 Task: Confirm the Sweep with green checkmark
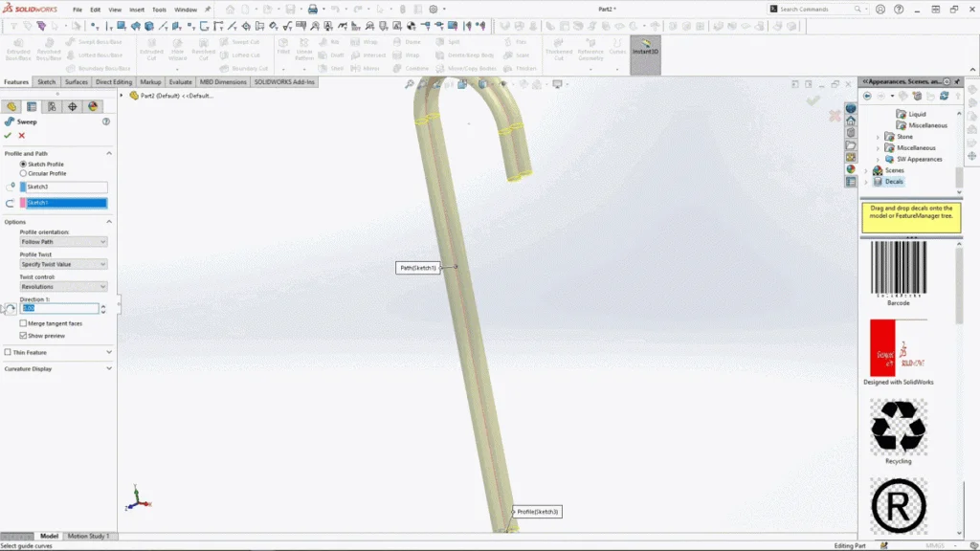8,136
